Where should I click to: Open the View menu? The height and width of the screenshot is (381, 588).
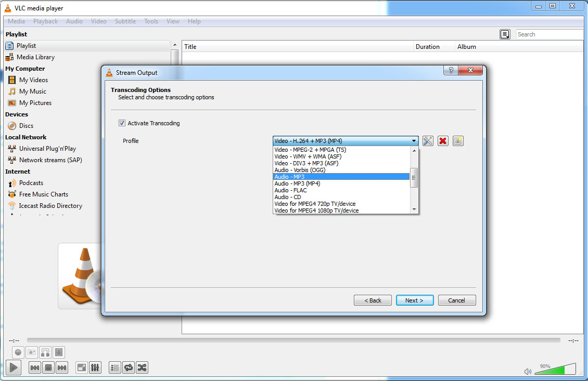pos(173,21)
